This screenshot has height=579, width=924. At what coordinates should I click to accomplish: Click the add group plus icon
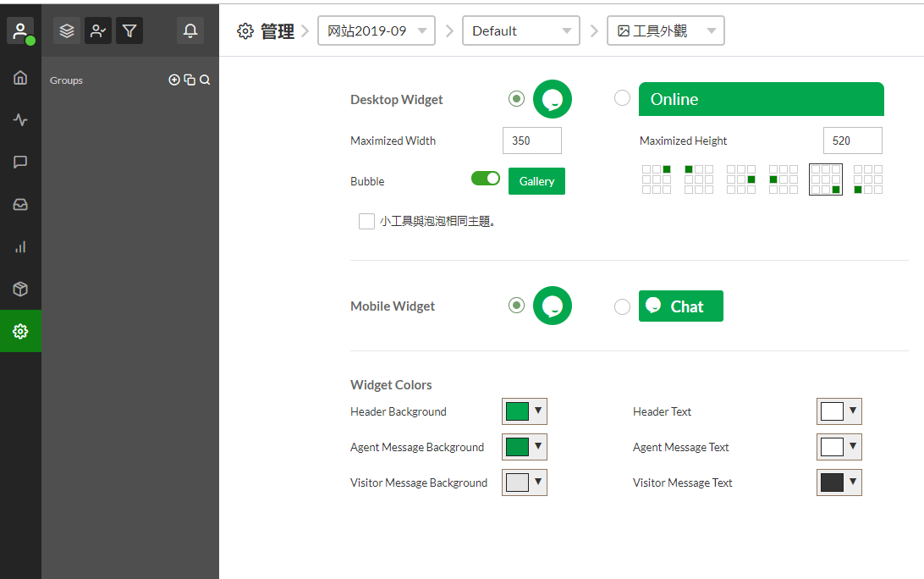tap(174, 80)
